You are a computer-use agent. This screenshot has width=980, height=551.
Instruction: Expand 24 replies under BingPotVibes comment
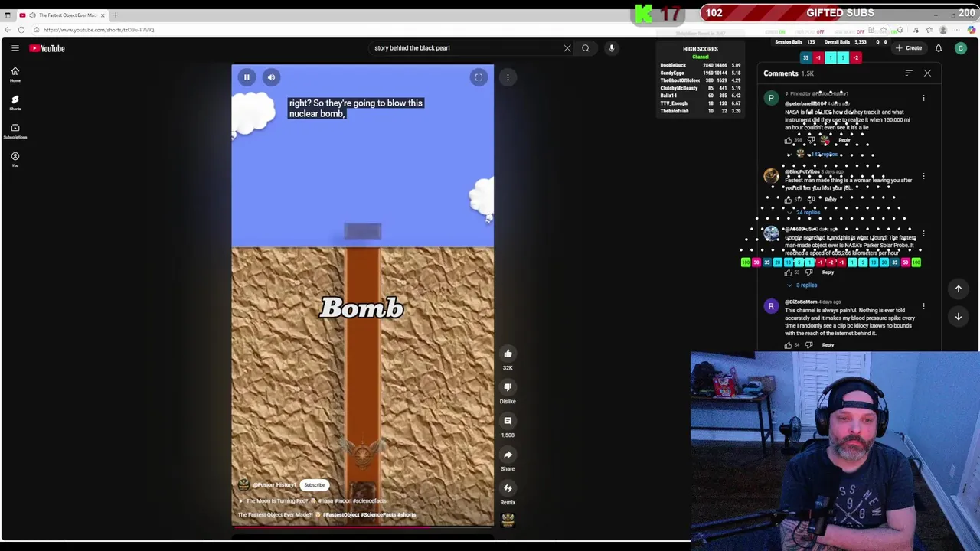click(x=804, y=212)
